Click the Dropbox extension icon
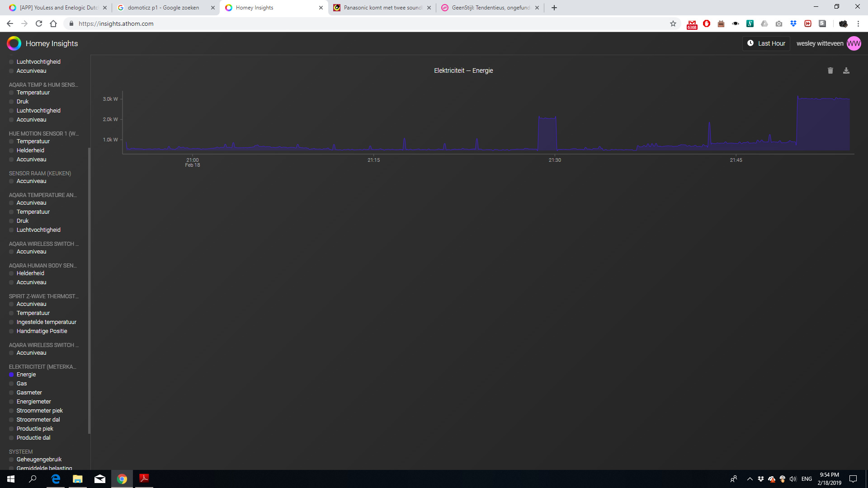Image resolution: width=868 pixels, height=488 pixels. tap(793, 23)
